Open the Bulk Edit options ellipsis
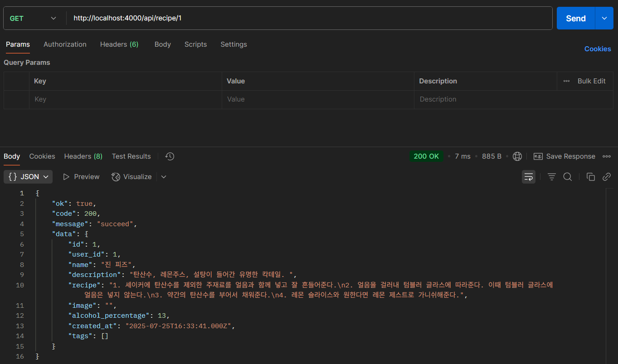This screenshot has height=364, width=618. (566, 81)
